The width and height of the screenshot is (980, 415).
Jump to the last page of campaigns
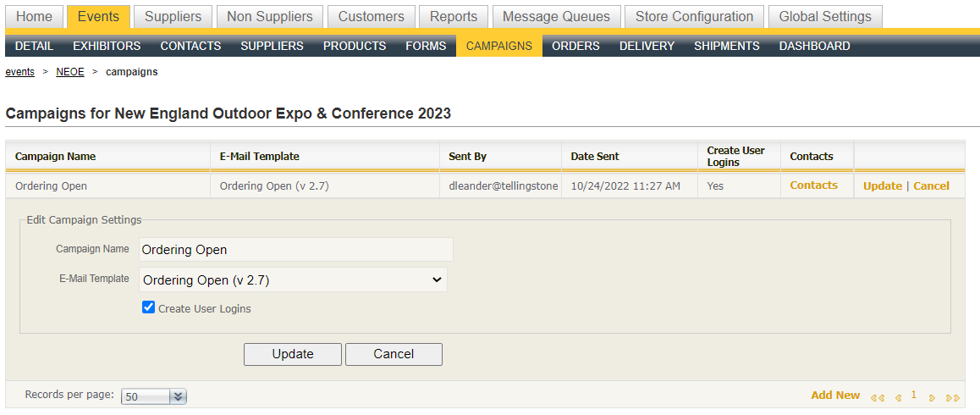point(953,397)
